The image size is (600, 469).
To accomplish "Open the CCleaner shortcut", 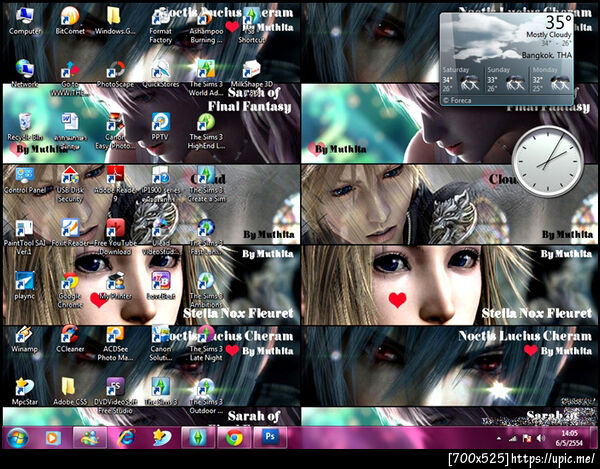I will coord(70,339).
